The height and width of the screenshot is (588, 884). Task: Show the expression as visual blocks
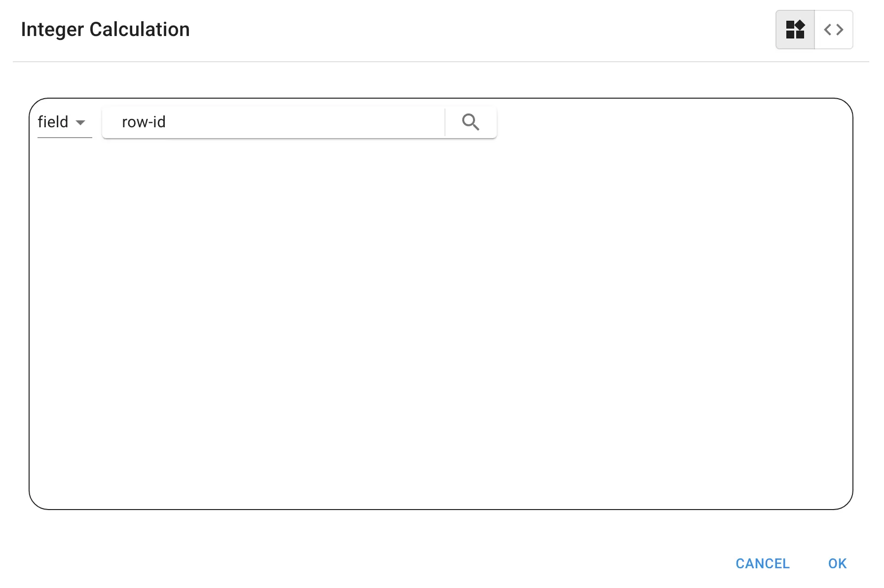click(795, 30)
